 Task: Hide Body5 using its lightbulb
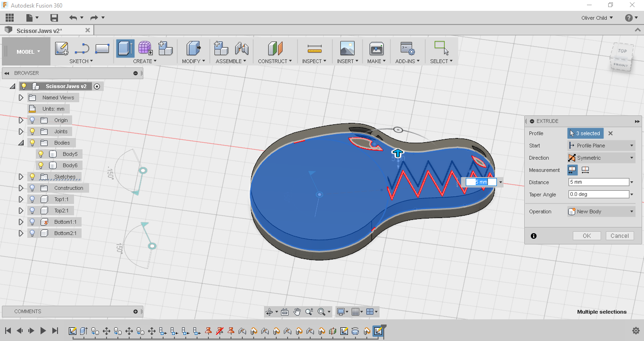coord(41,154)
